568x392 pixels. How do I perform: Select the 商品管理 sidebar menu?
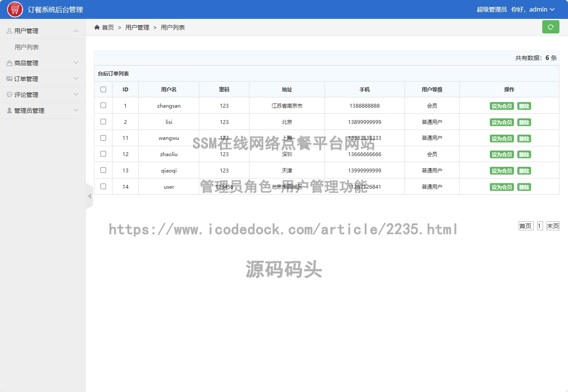tap(43, 63)
